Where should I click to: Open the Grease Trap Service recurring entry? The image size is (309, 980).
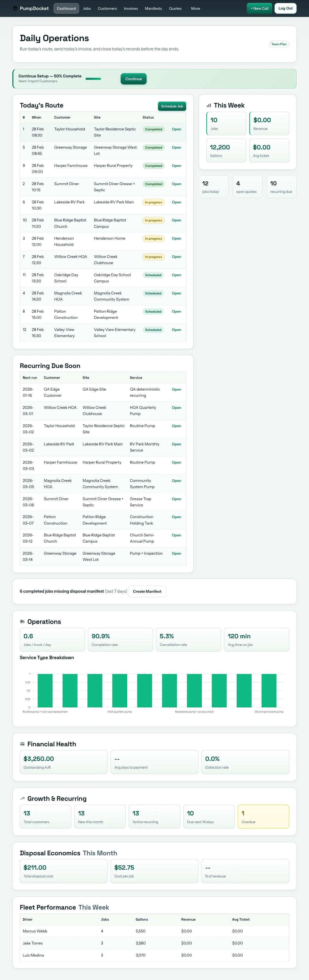(x=176, y=499)
